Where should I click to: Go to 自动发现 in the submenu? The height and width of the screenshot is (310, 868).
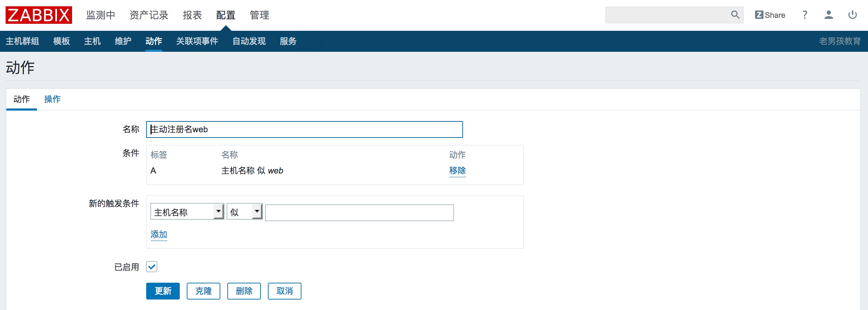249,41
